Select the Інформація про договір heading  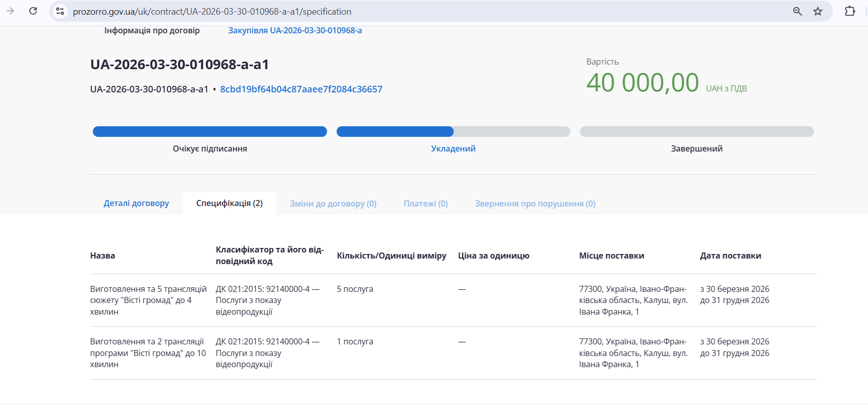click(x=152, y=30)
